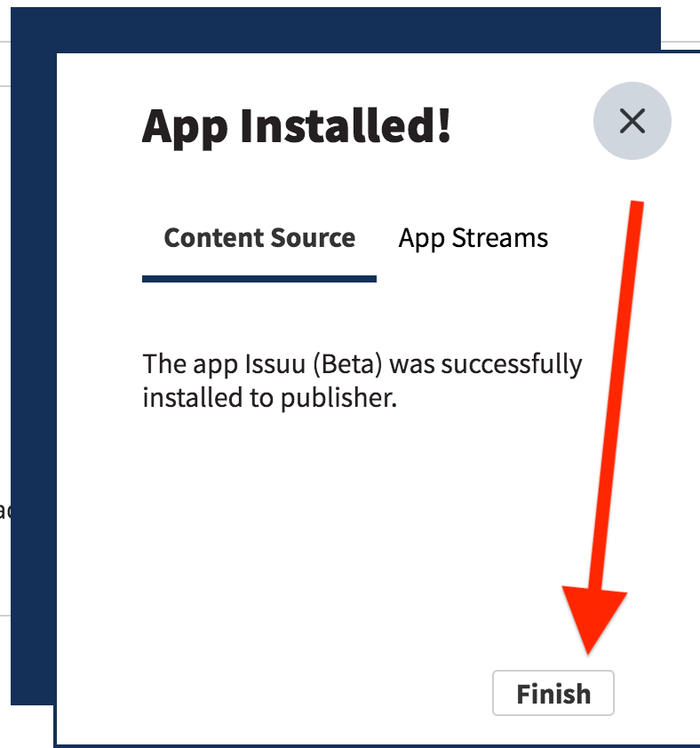Click the navy strip above the dialog
700x748 pixels.
(336, 29)
